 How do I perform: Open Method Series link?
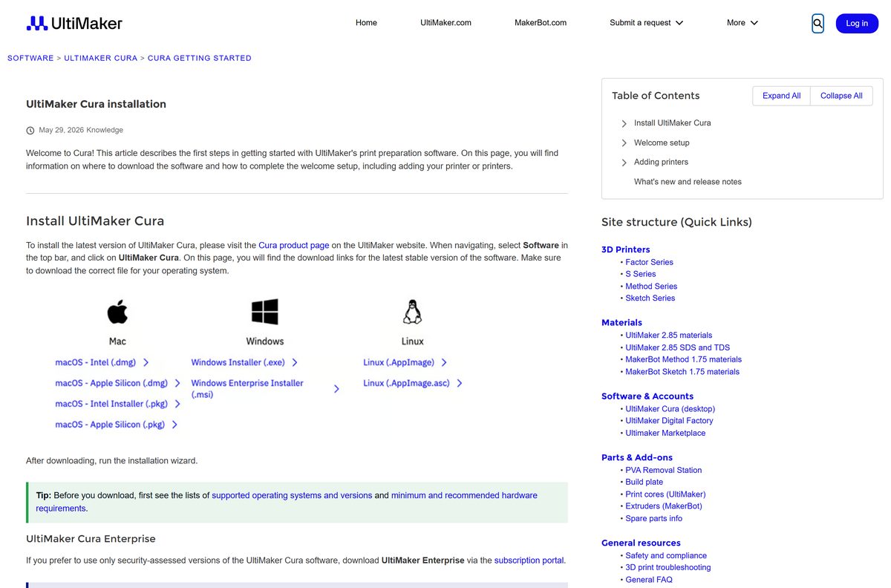(x=651, y=286)
